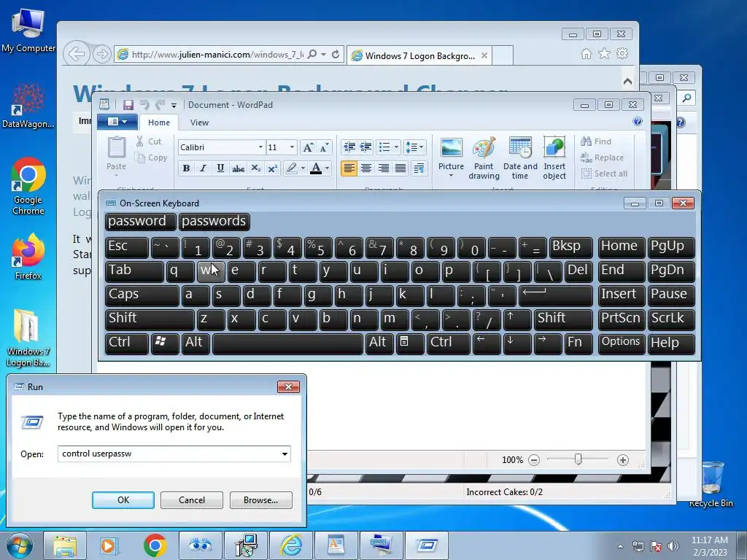Select the Windows 7 Logon Background tab
Viewport: 747px width, 560px height.
pos(419,55)
